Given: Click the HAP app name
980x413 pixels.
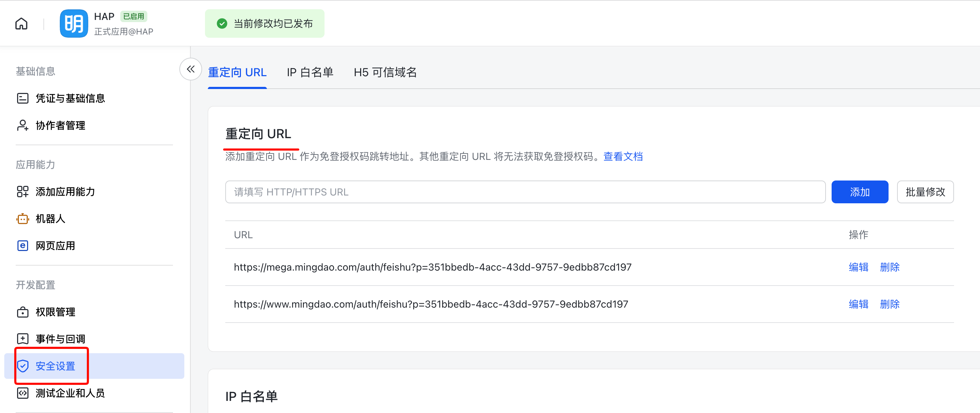Looking at the screenshot, I should (x=104, y=16).
